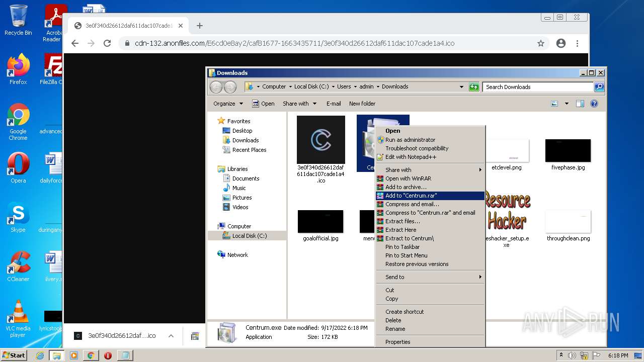Choose Run as administrator
This screenshot has width=644, height=362.
pos(430,140)
